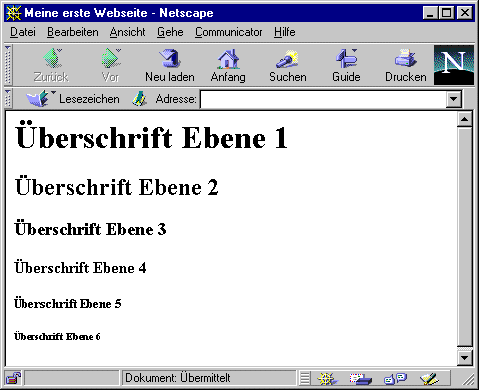Collapse the location toolbar grip
479x390 pixels.
pos(8,99)
